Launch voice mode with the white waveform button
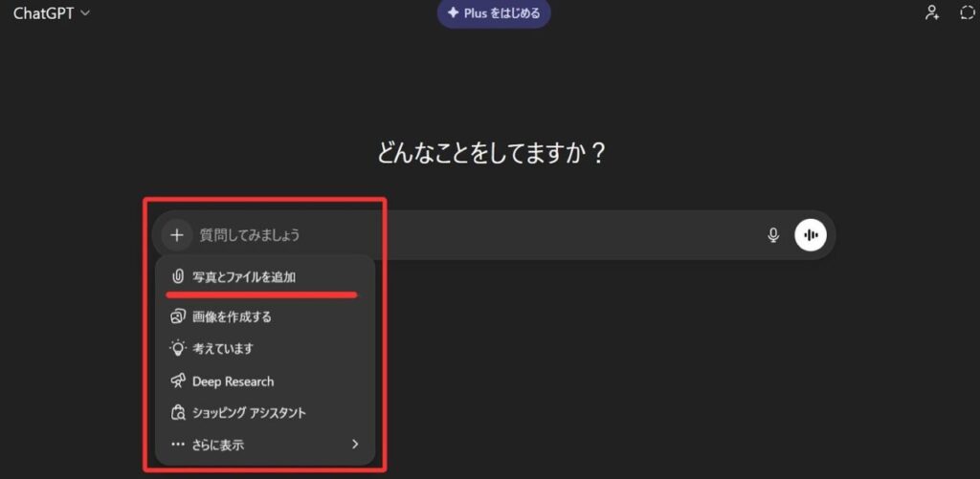980x479 pixels. [x=811, y=235]
